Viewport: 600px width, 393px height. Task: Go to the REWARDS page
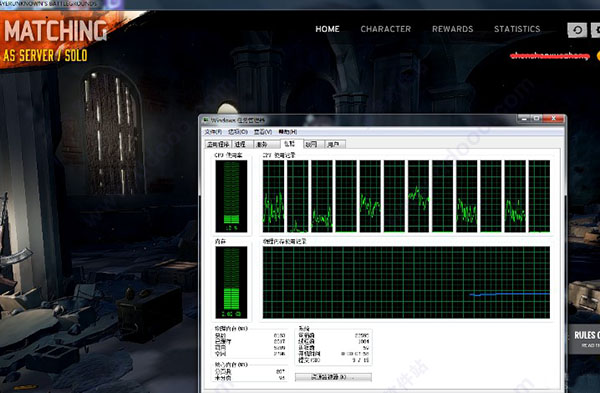[x=452, y=29]
